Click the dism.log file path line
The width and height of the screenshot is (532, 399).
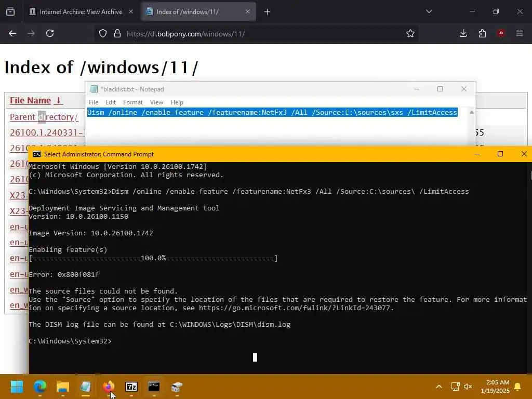(159, 324)
